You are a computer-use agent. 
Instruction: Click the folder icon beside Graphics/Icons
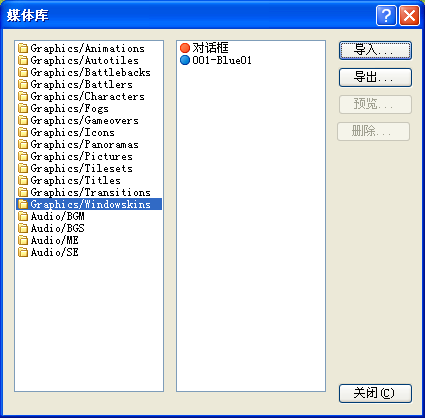click(23, 132)
